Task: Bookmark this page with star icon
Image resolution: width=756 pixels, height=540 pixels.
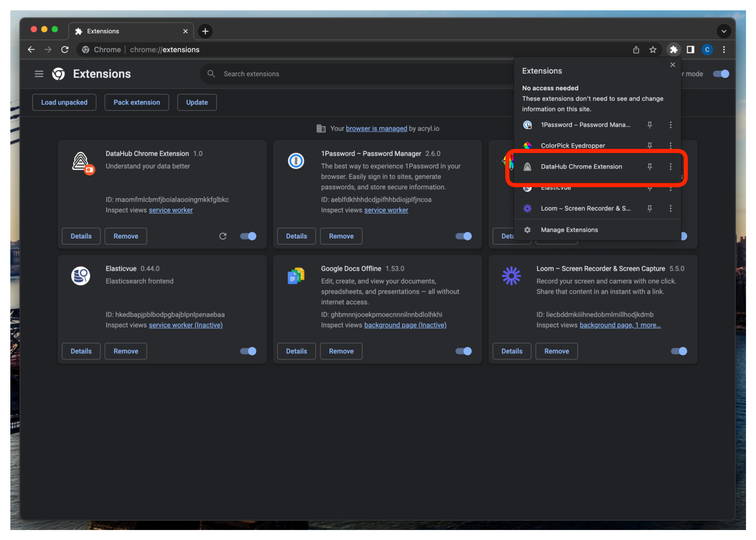Action: coord(653,50)
